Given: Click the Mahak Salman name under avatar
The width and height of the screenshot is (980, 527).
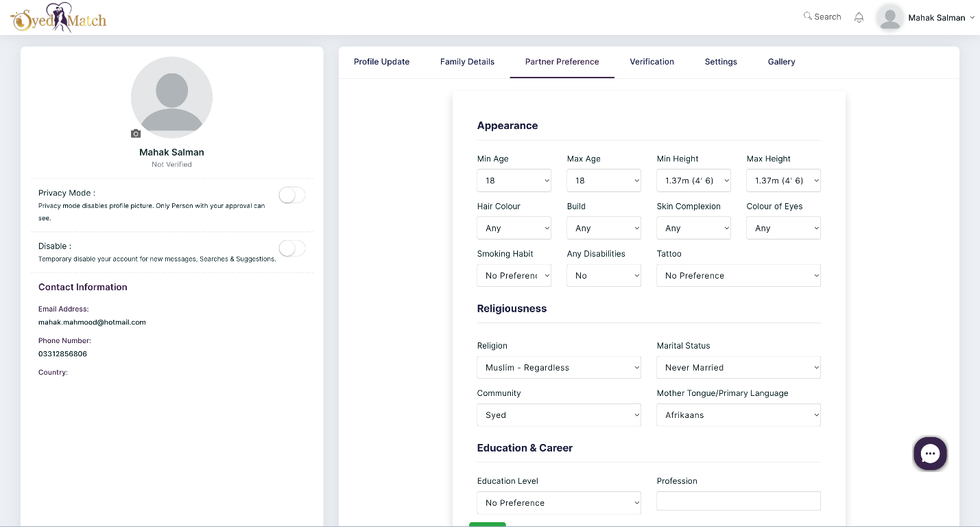Looking at the screenshot, I should point(171,152).
